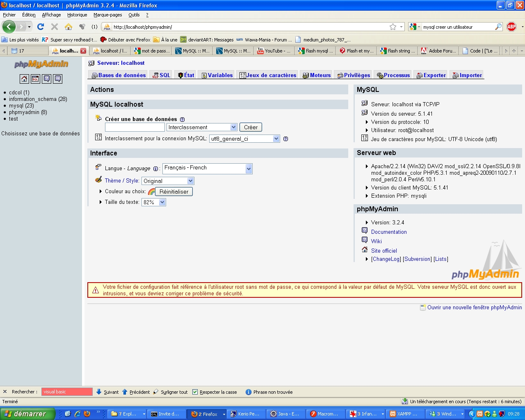
Task: Toggle the Respecter la casse checkbox
Action: coord(195,392)
